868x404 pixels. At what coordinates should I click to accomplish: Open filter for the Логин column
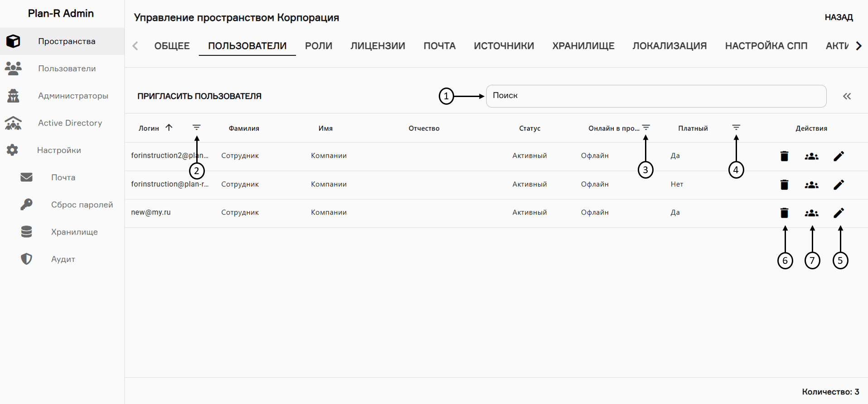(x=196, y=128)
